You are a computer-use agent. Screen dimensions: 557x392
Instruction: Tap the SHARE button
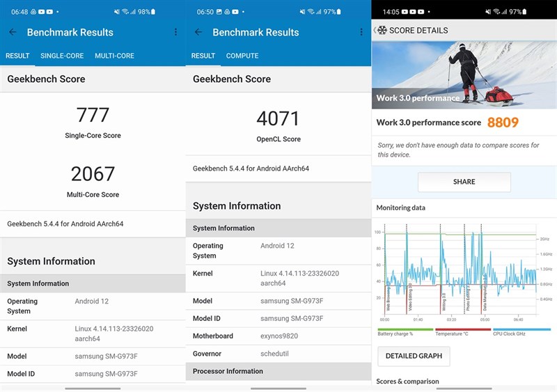tap(464, 182)
